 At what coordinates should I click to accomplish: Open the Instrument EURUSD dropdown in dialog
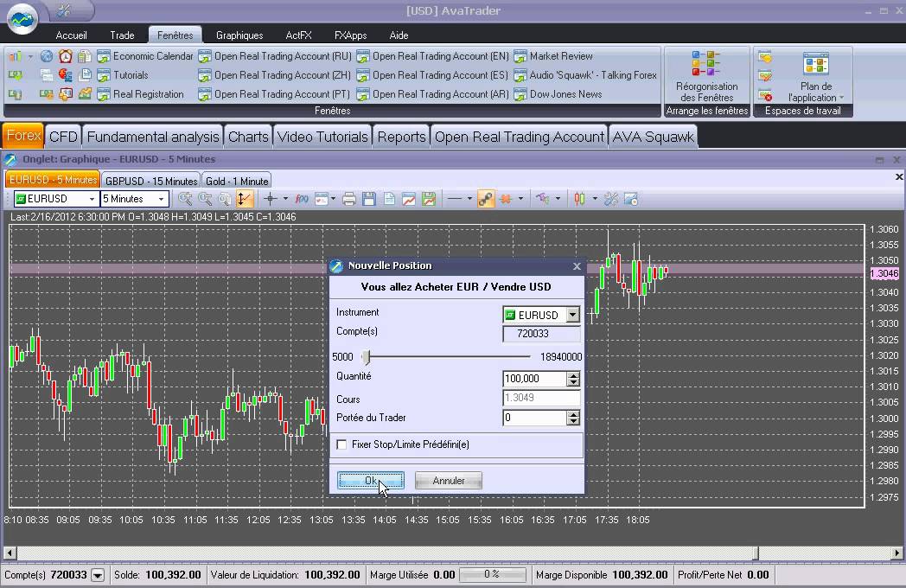572,315
